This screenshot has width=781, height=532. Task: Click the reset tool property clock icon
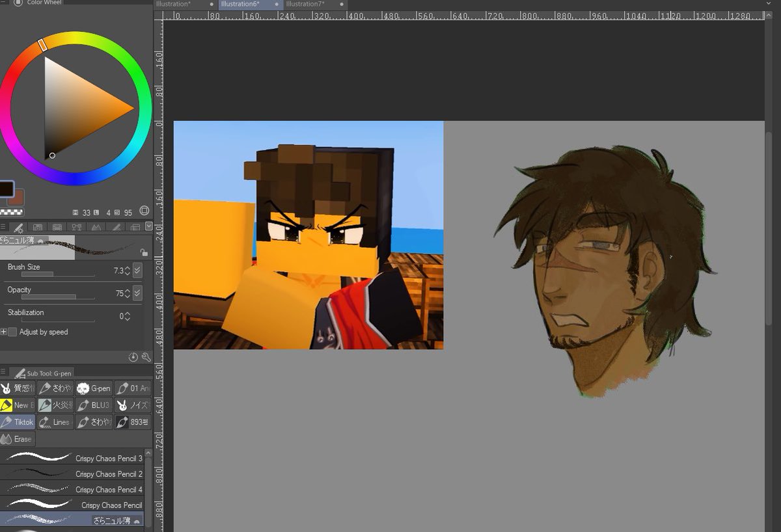point(133,357)
